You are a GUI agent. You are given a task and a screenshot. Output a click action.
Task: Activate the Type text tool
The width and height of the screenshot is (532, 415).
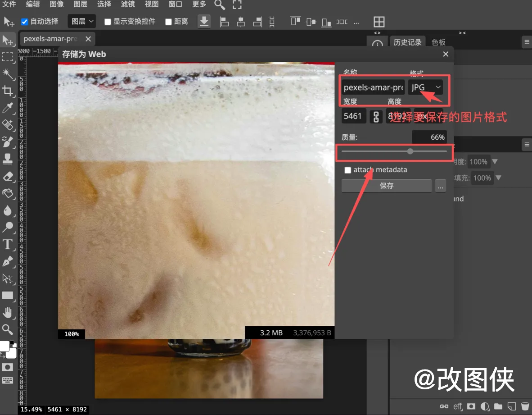tap(8, 245)
